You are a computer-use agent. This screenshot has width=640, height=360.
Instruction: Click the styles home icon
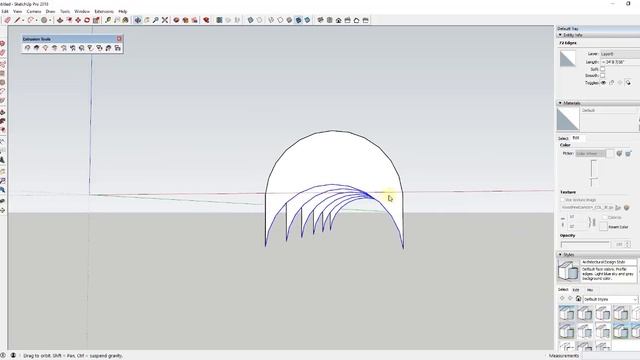578,299
